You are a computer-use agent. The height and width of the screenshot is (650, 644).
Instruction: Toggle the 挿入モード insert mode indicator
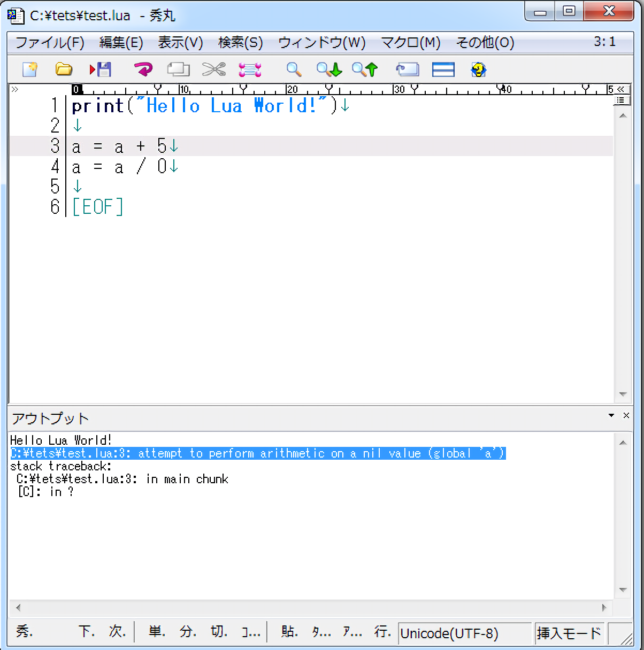(569, 633)
